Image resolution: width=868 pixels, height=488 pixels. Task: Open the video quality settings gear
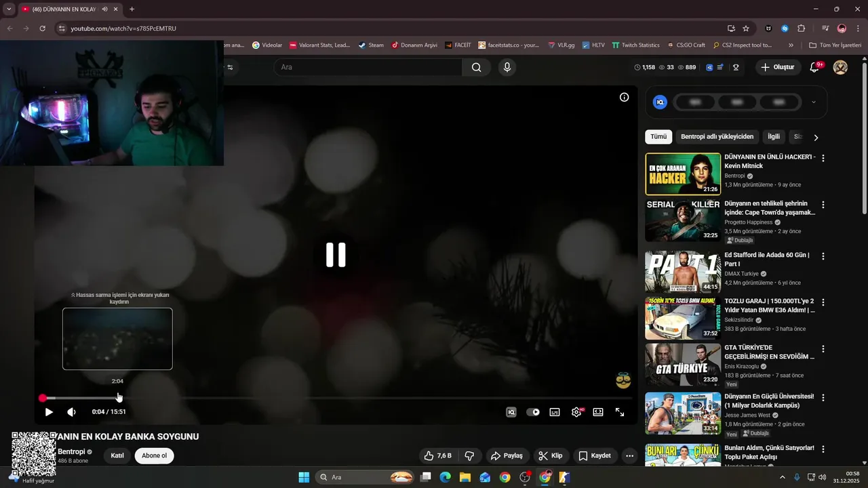click(577, 412)
